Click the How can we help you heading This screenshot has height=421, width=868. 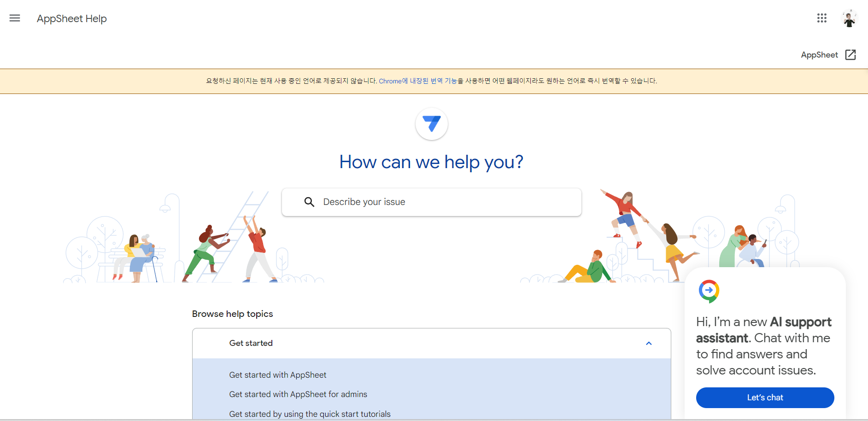click(x=432, y=162)
